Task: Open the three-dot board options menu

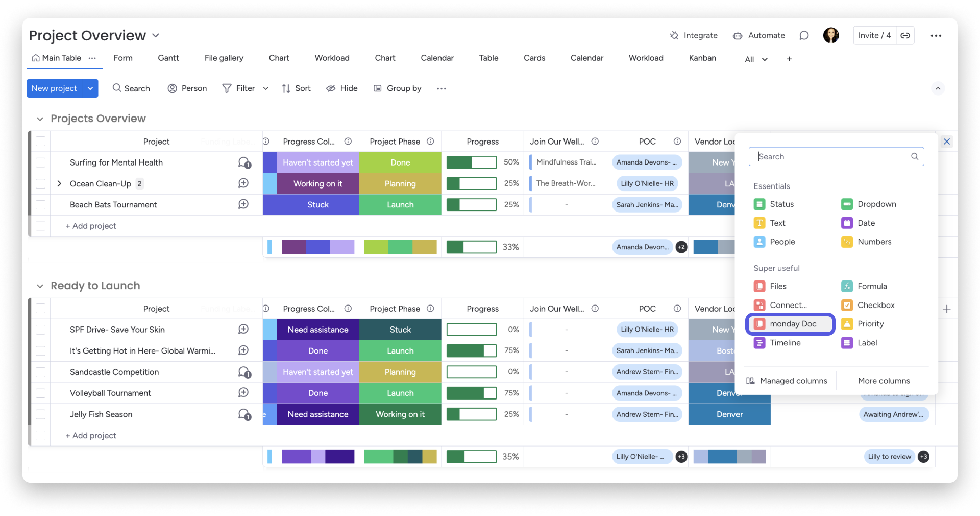Action: (936, 35)
